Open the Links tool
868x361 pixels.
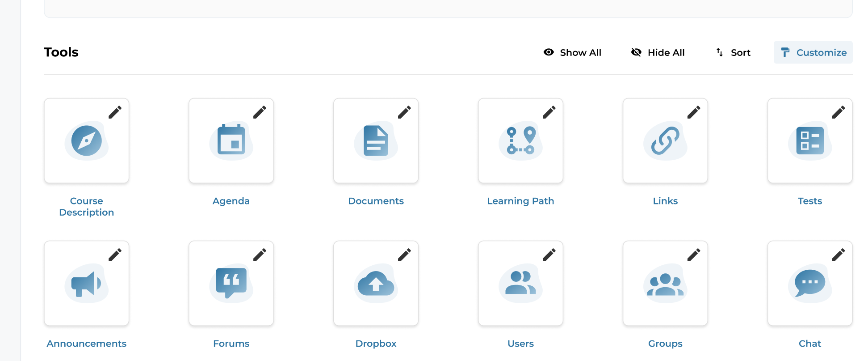[x=665, y=141]
